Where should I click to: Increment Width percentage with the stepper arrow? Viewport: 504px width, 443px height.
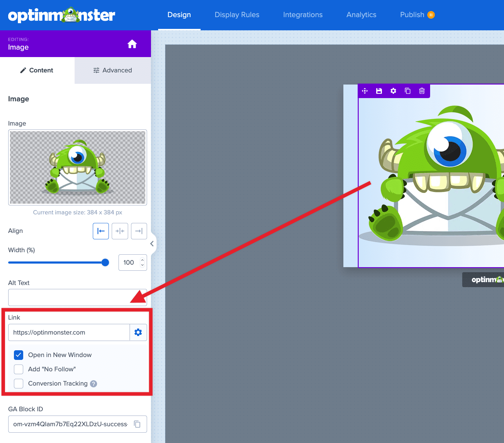142,260
